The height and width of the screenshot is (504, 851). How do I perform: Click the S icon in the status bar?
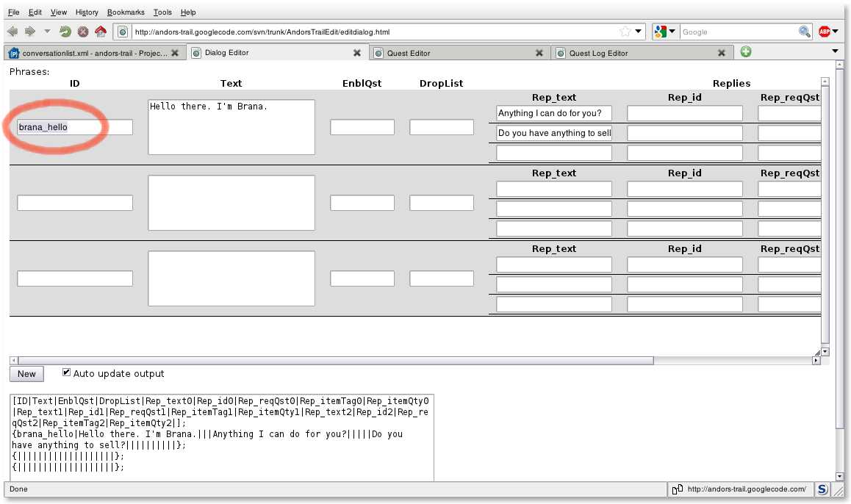tap(822, 489)
